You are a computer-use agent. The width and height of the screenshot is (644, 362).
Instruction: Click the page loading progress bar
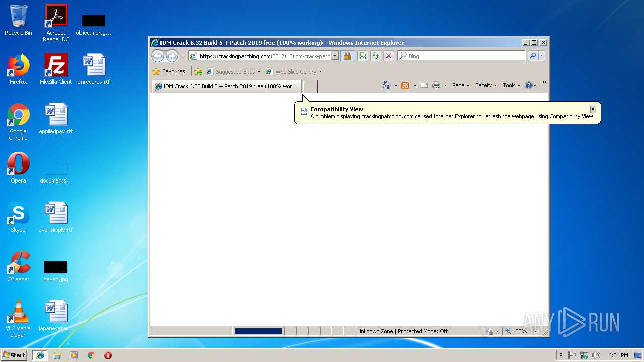pyautogui.click(x=258, y=331)
